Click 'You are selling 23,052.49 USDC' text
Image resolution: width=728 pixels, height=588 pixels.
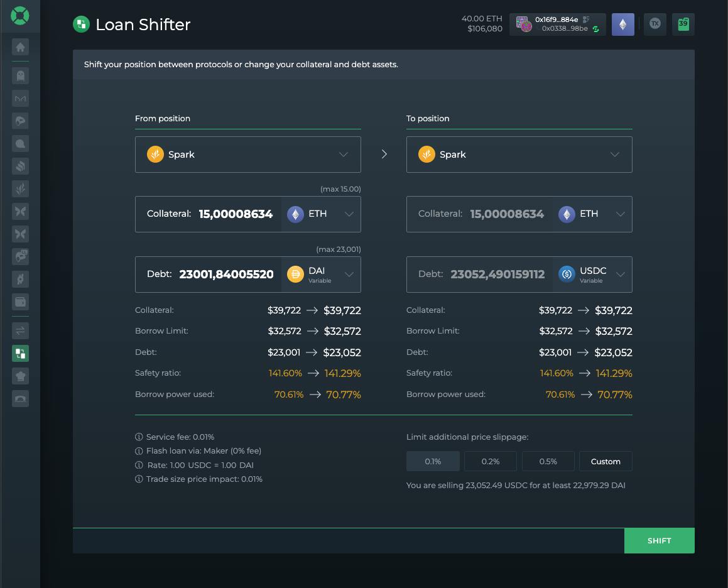[515, 486]
